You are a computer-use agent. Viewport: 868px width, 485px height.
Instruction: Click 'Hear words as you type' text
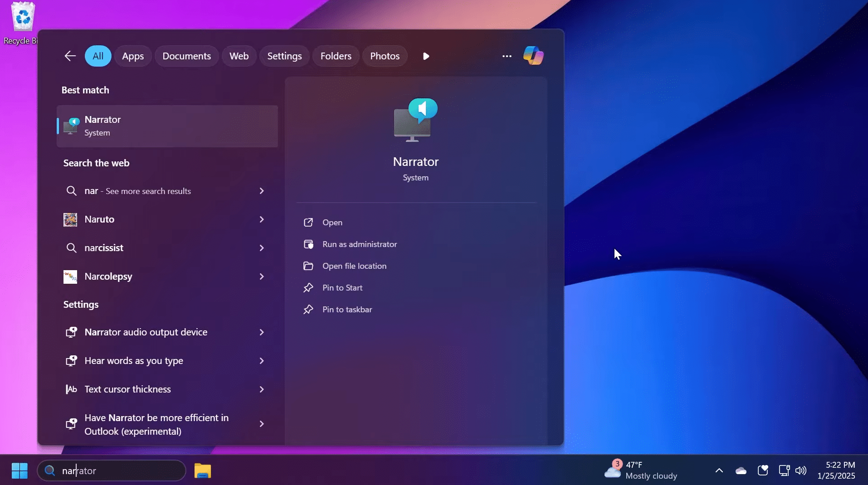134,361
